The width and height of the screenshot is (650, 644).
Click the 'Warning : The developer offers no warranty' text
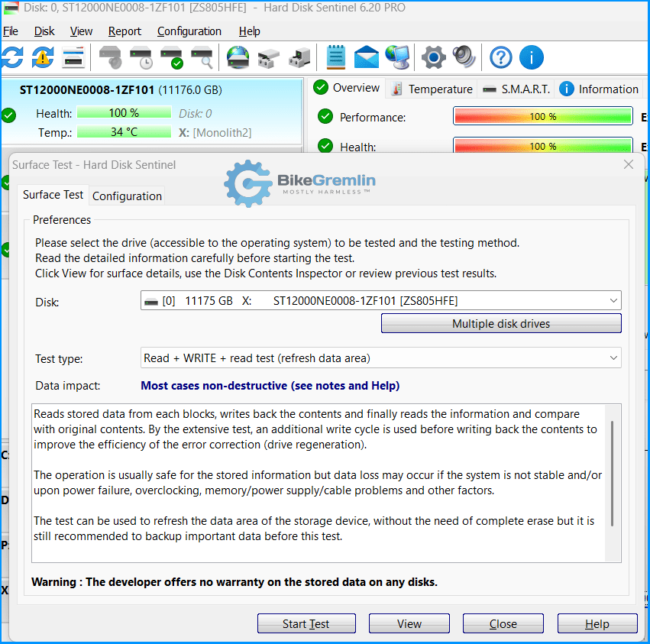pos(234,582)
